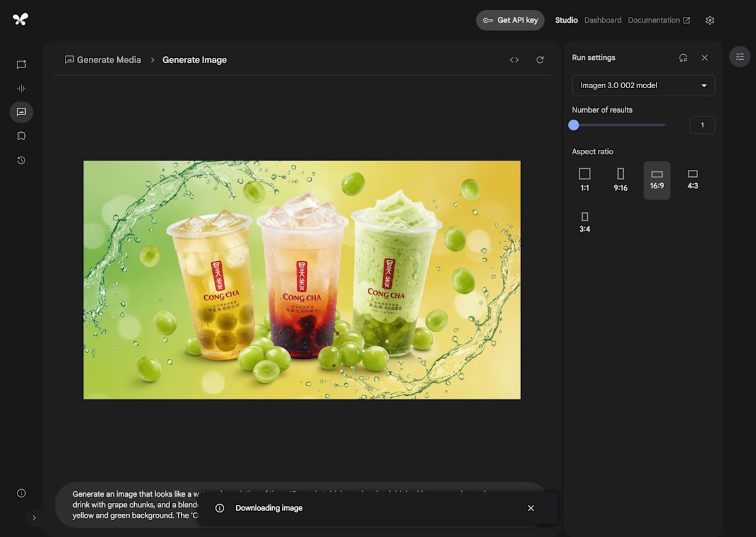
Task: Reset run settings with the reset icon
Action: tap(683, 57)
